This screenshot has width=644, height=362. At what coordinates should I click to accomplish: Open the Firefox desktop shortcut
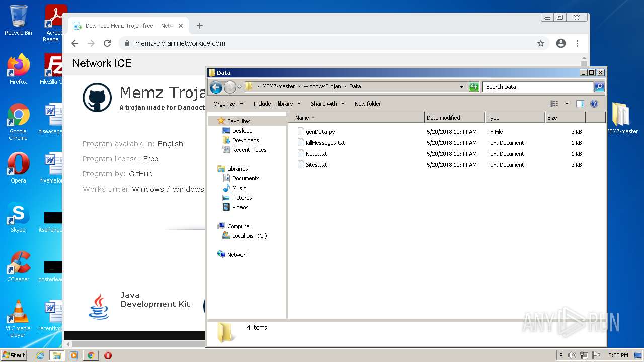pyautogui.click(x=18, y=69)
